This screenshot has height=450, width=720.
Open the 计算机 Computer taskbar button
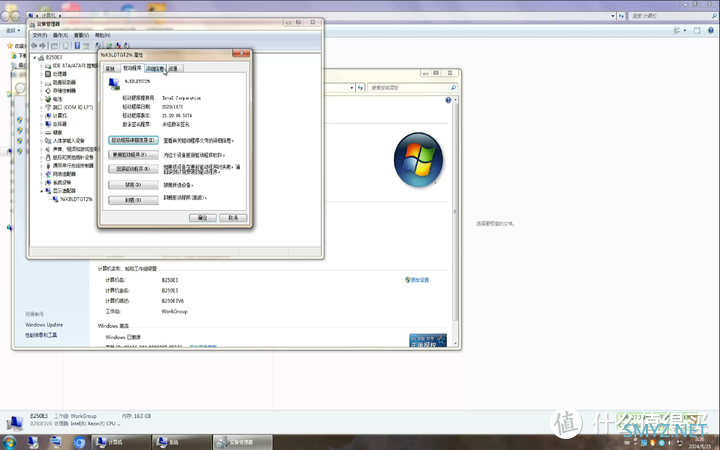(121, 442)
